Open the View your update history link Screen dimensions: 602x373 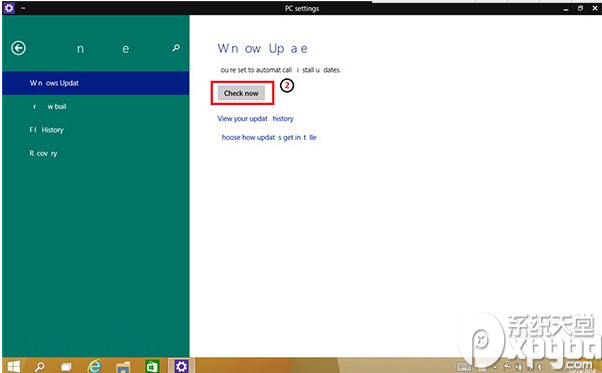point(255,119)
